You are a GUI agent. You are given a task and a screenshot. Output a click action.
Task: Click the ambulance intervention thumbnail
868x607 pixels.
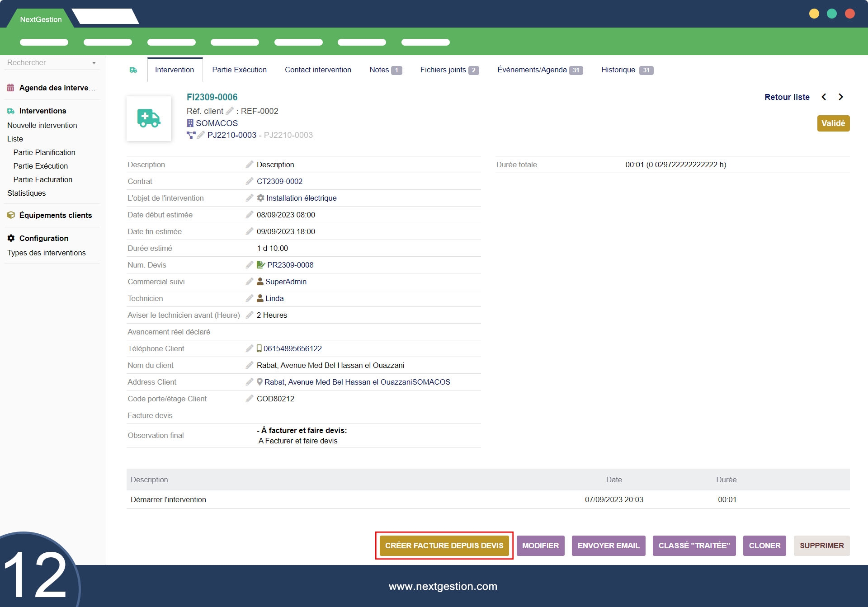(x=149, y=118)
